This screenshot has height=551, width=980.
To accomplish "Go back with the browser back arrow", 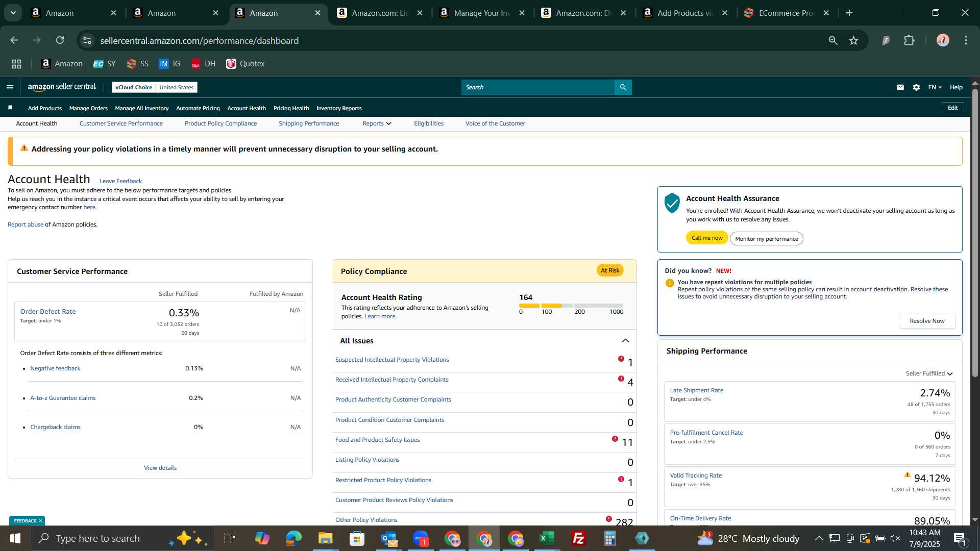I will pyautogui.click(x=14, y=40).
